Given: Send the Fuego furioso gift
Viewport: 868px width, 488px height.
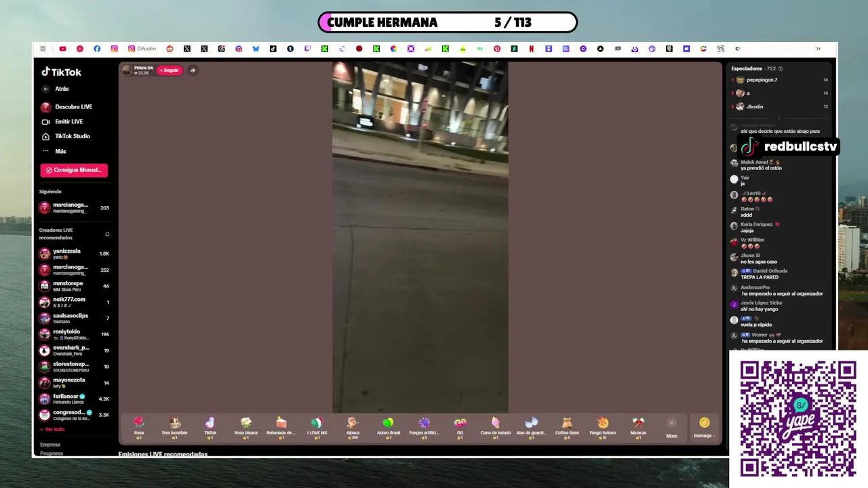Looking at the screenshot, I should (x=603, y=428).
